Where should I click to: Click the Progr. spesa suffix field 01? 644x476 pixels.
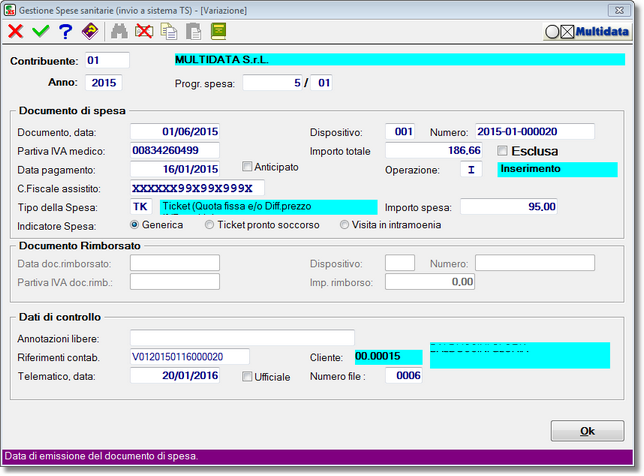(x=321, y=83)
